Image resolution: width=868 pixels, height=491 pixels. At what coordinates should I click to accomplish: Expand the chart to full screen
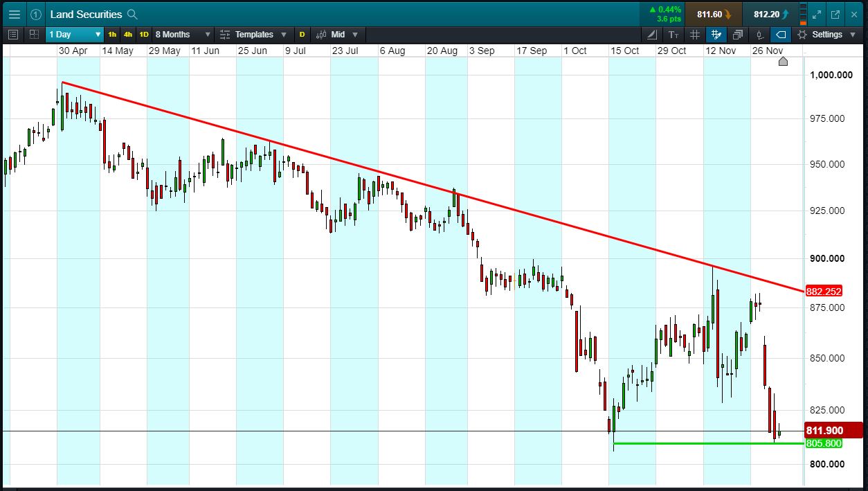click(x=817, y=14)
